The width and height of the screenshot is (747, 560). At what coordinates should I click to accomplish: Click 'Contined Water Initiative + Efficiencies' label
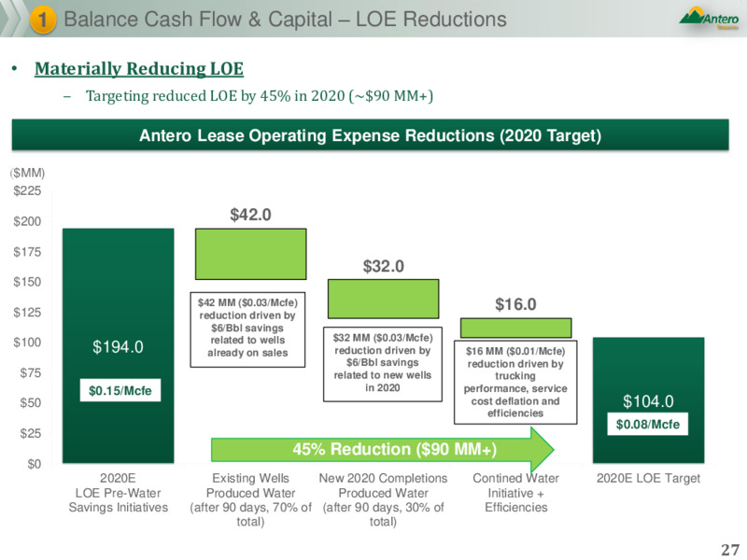coord(516,493)
